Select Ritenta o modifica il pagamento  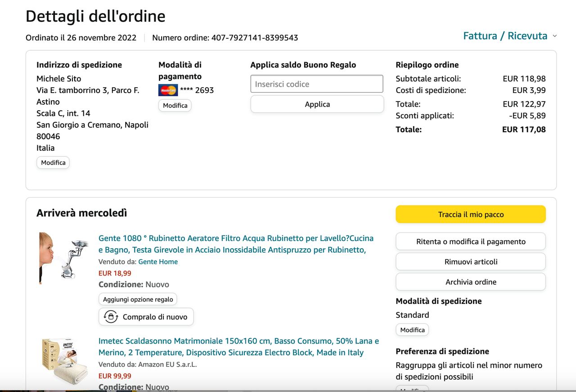tap(471, 241)
